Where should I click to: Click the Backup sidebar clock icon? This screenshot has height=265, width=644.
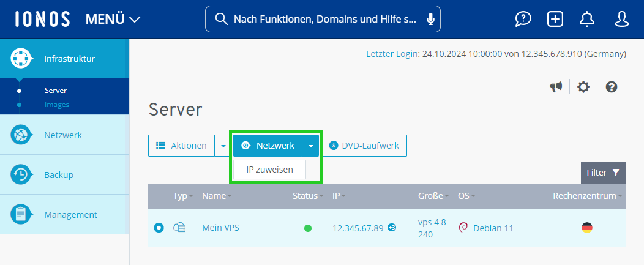(x=21, y=174)
